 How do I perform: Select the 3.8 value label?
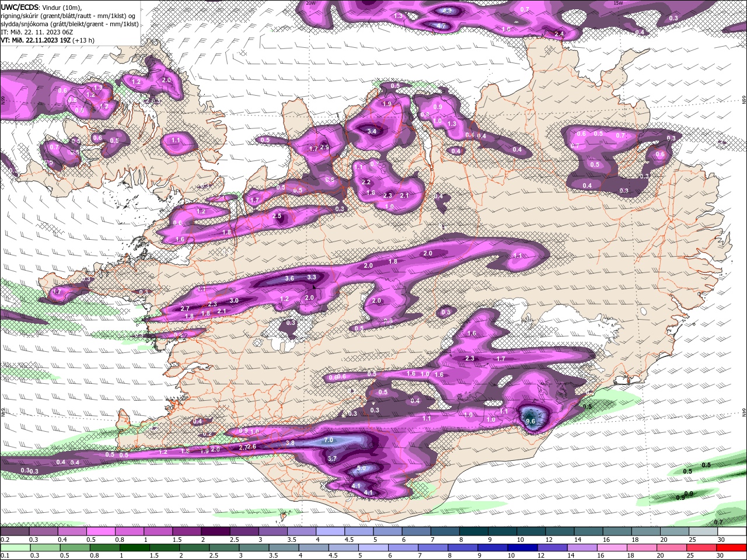pyautogui.click(x=290, y=443)
